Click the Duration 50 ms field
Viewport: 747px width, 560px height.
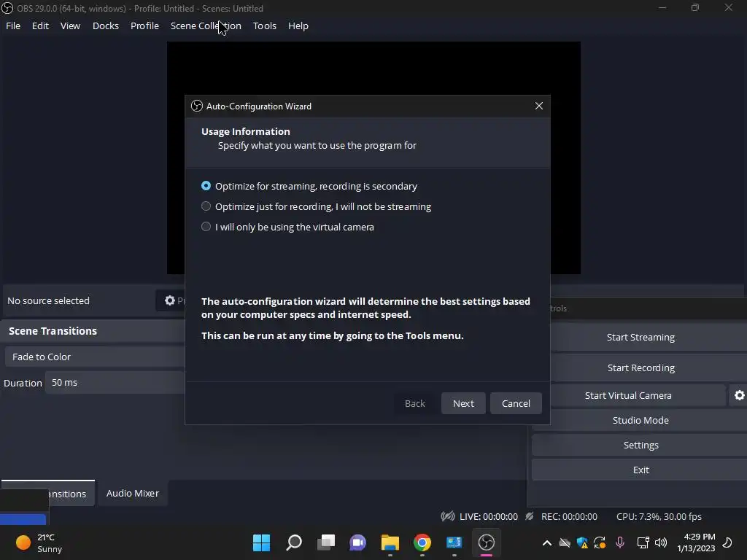coord(115,382)
